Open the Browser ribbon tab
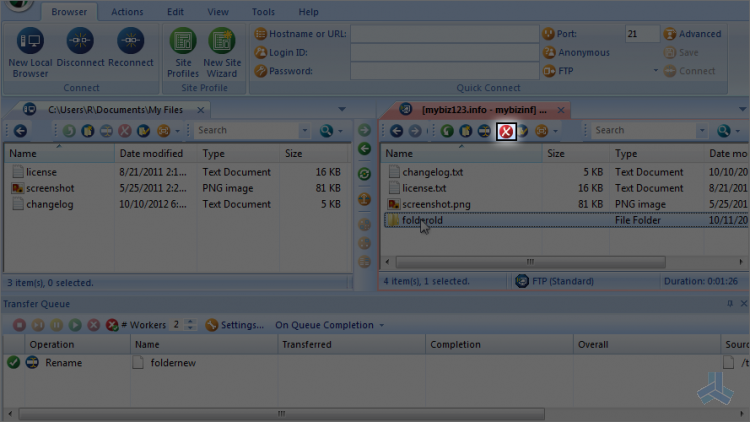 point(69,12)
